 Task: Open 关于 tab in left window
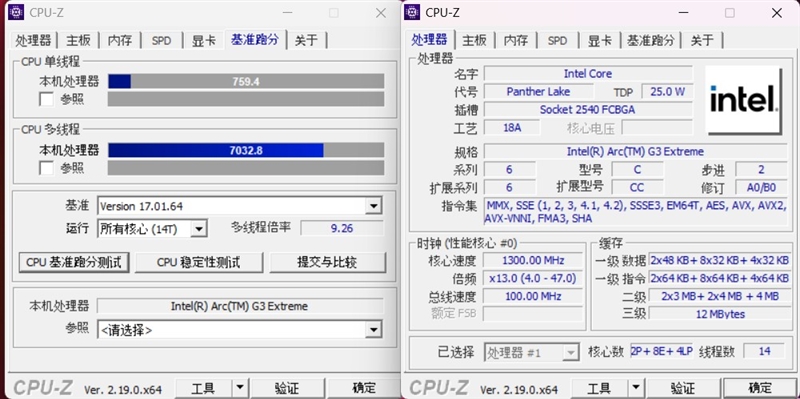(x=307, y=40)
